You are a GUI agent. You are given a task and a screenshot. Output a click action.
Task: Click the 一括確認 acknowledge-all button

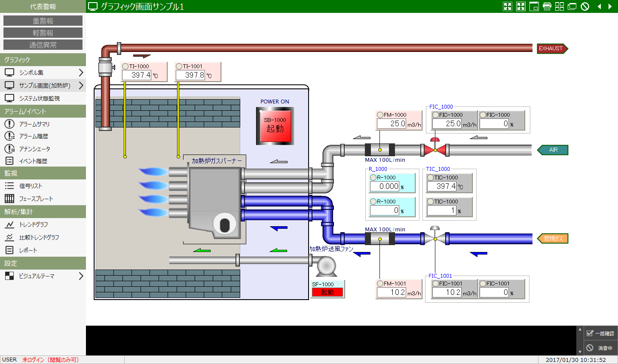pos(601,334)
